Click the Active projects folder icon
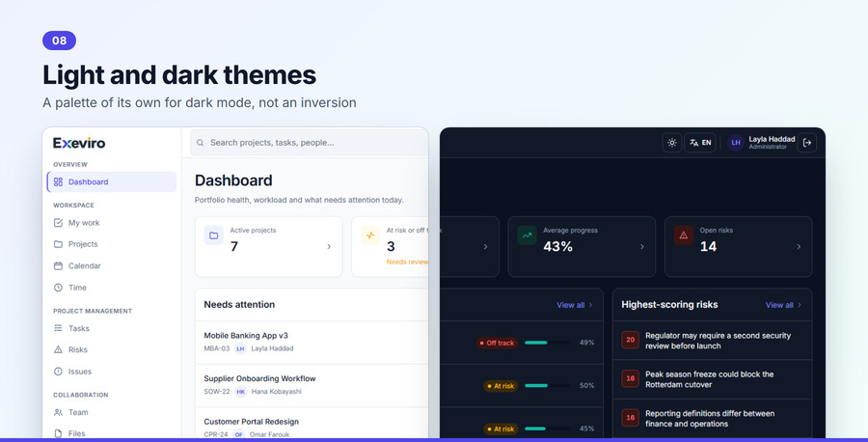The width and height of the screenshot is (868, 442). 214,235
